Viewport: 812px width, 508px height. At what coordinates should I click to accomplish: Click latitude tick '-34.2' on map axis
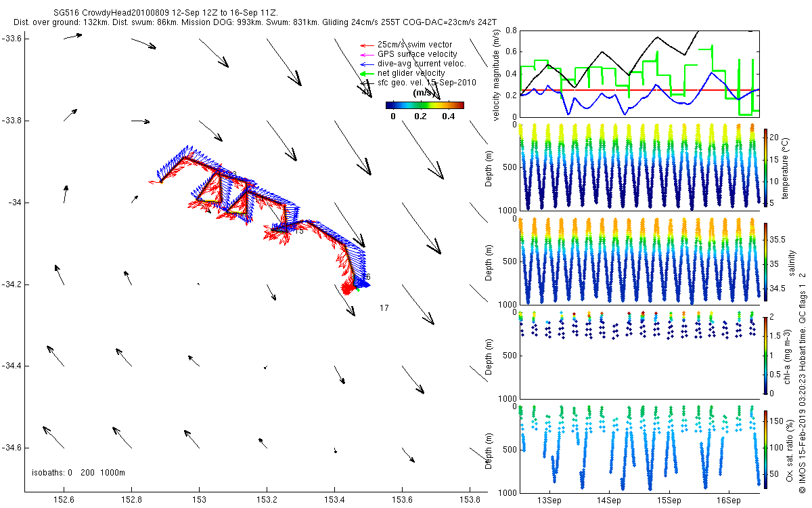pyautogui.click(x=13, y=284)
